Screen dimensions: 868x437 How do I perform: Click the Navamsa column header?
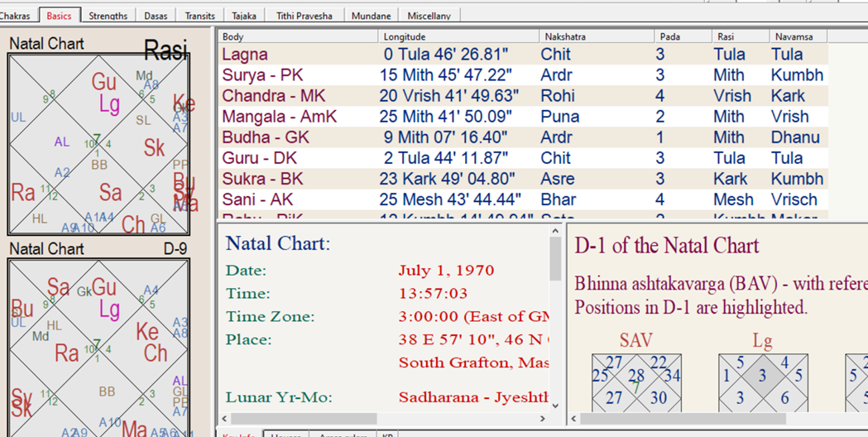797,36
